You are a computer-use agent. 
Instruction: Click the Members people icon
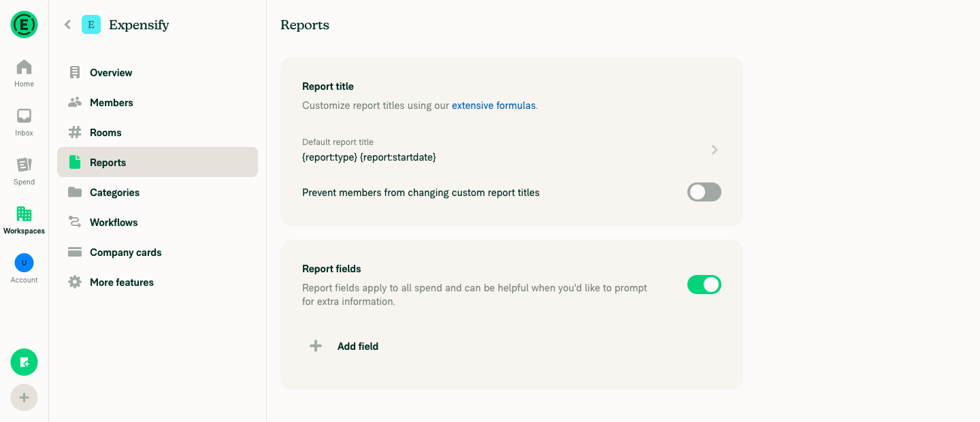(x=75, y=102)
